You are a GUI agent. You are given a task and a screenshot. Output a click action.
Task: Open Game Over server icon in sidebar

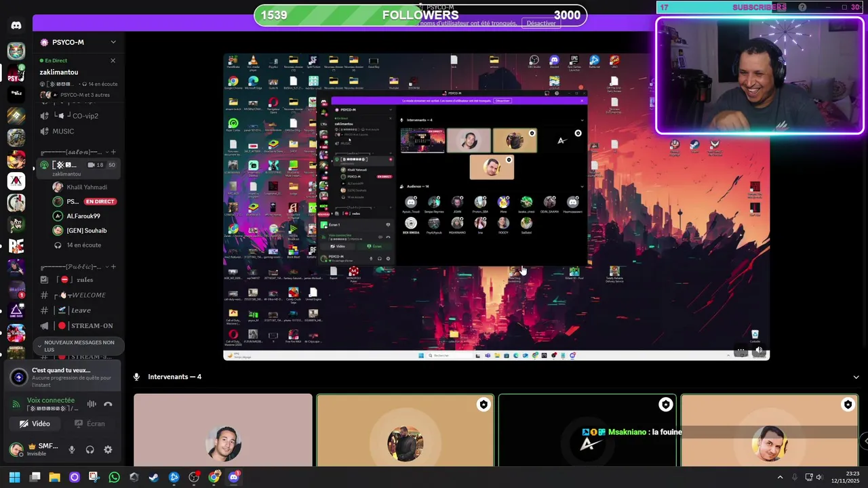[x=16, y=311]
